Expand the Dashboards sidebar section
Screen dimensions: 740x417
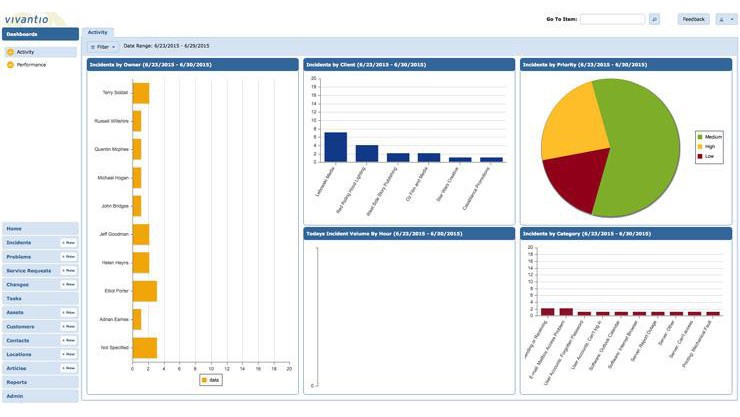pos(40,34)
